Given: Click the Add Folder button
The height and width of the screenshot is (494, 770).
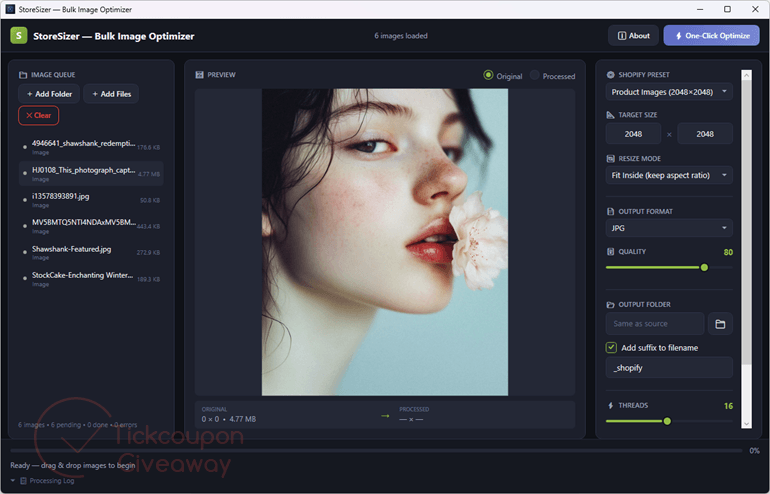Looking at the screenshot, I should tap(49, 94).
